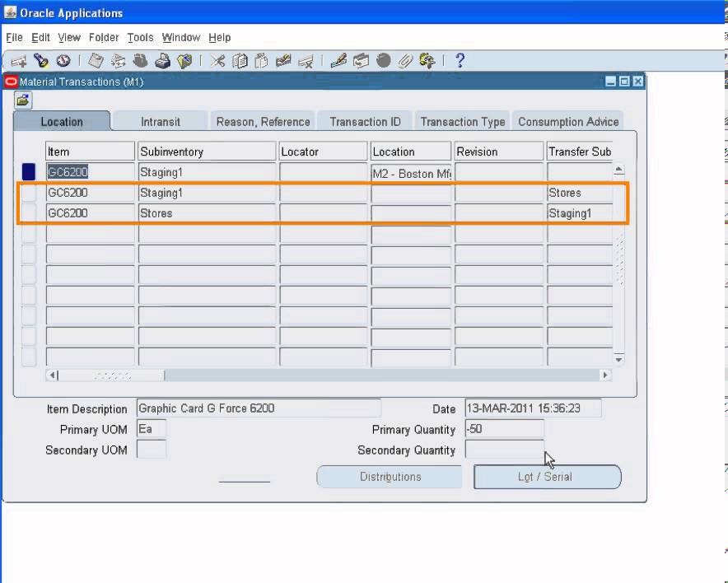Click the Item Description field
The image size is (728, 583).
pyautogui.click(x=259, y=408)
